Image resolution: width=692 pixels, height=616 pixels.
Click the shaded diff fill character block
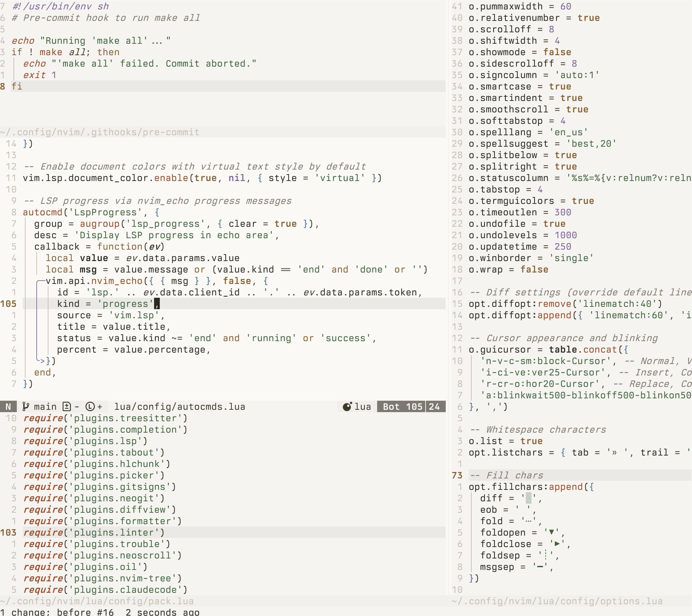(x=529, y=498)
